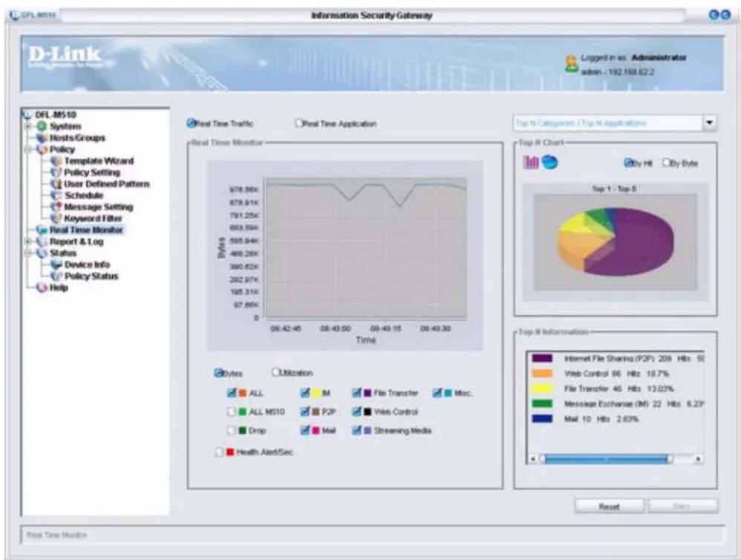Click the Policy Setting icon
Screen dimensions: 741x560
coord(56,172)
